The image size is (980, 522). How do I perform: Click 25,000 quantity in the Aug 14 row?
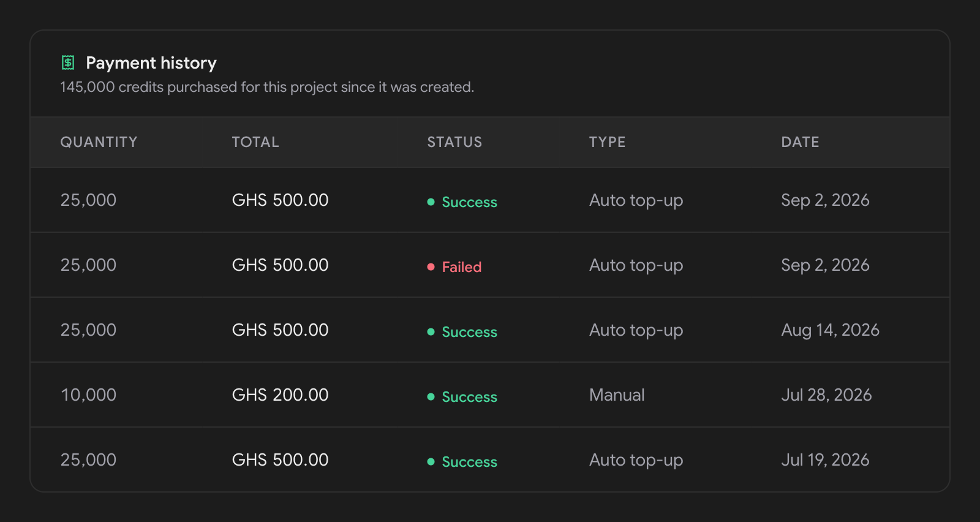(88, 330)
